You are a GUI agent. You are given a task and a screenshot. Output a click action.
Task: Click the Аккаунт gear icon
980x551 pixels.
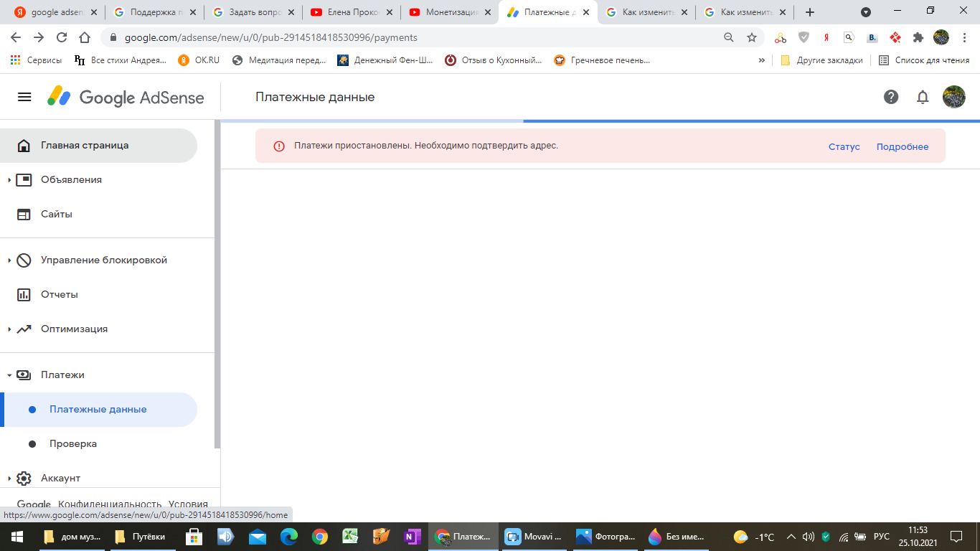24,479
